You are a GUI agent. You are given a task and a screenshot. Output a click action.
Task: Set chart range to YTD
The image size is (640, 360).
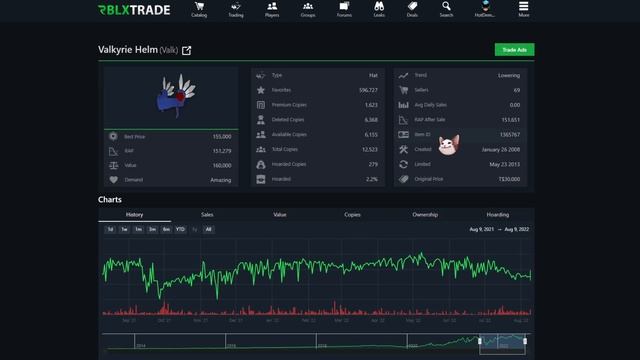[180, 229]
